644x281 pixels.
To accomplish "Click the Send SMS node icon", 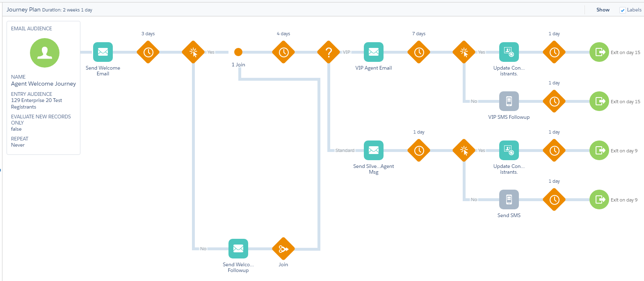I will 509,199.
